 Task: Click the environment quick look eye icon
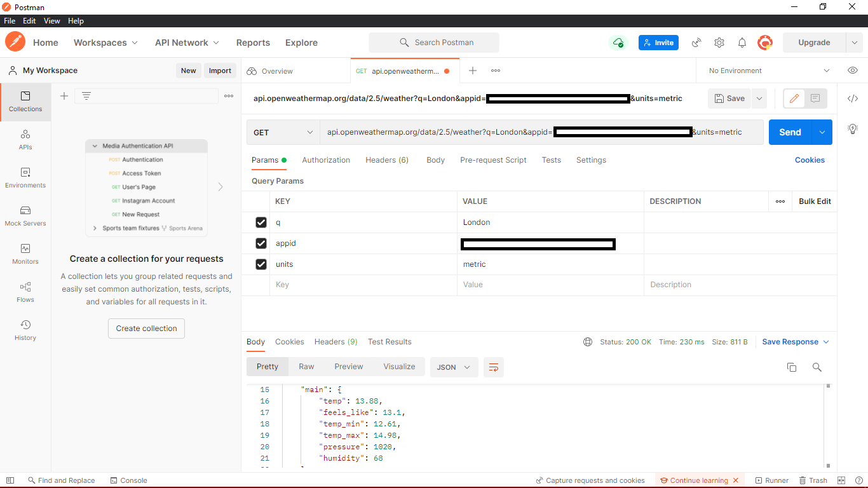853,71
